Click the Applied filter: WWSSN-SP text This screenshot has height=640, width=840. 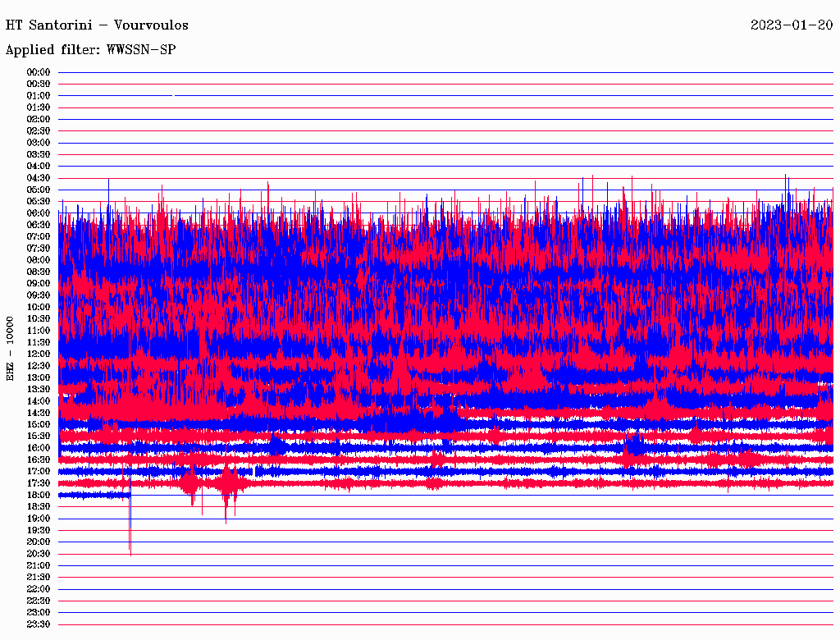tap(90, 50)
